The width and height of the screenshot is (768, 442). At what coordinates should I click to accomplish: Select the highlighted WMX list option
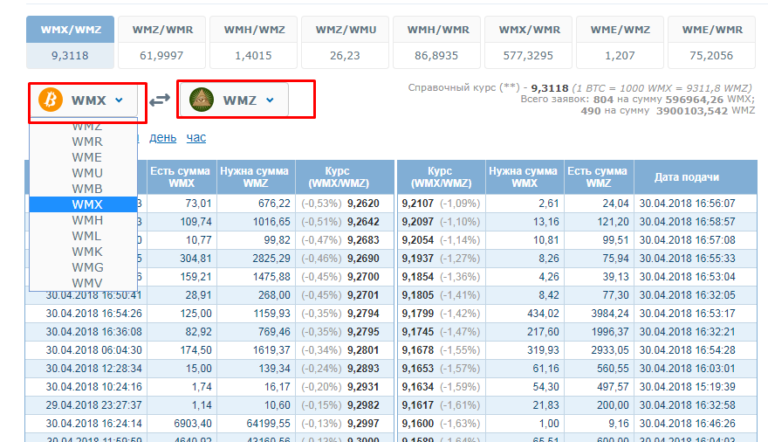[87, 204]
